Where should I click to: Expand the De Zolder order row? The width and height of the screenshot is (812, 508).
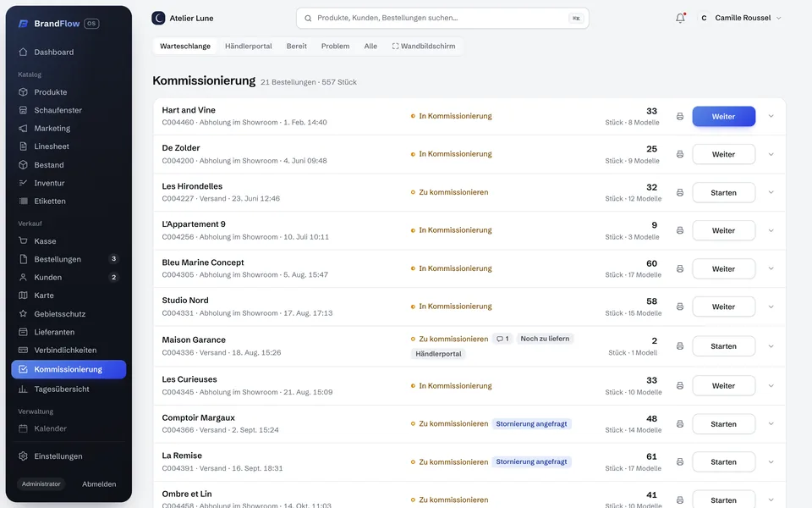771,154
